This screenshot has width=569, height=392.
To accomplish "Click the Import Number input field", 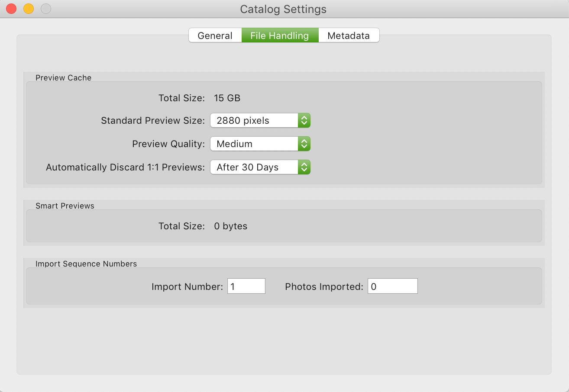I will click(x=246, y=286).
